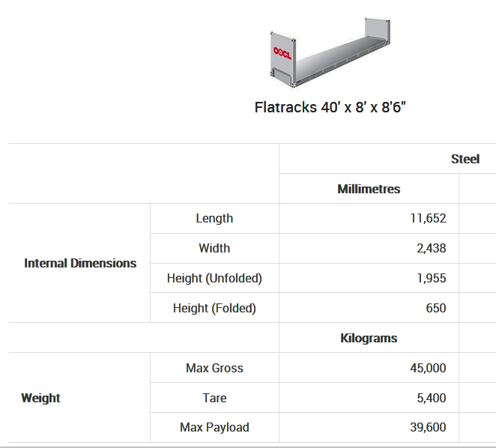Click the Internal Dimensions row header

tap(80, 263)
